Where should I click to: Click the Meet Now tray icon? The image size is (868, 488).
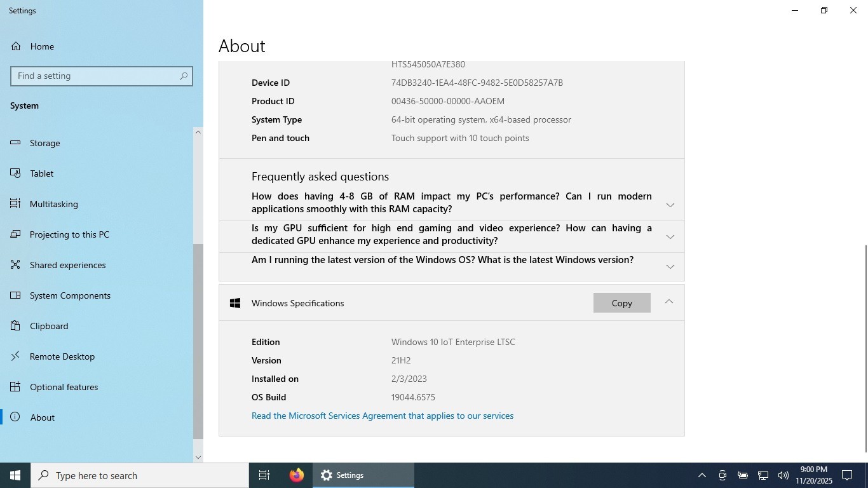[x=722, y=475]
